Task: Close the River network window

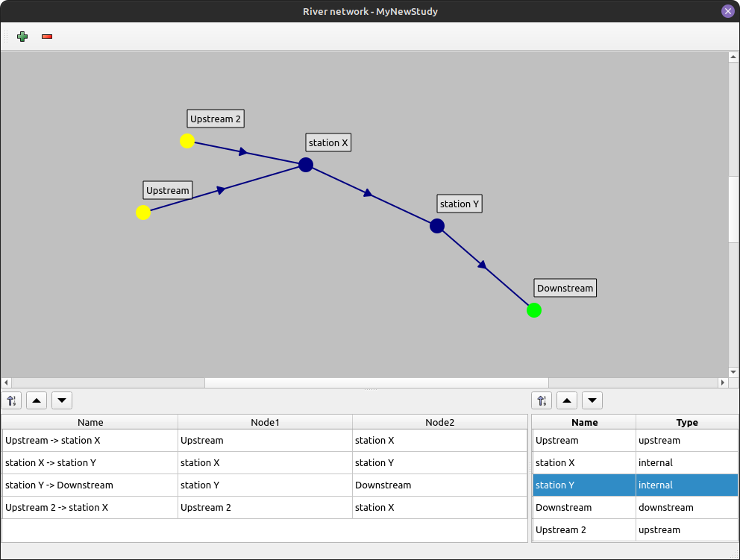Action: [x=727, y=11]
